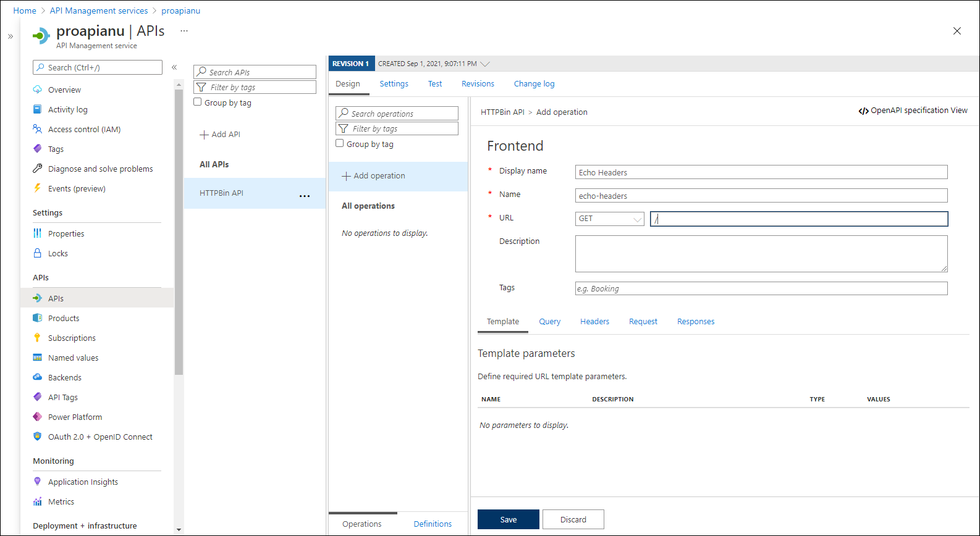The width and height of the screenshot is (980, 536).
Task: Focus the sidebar Search (Ctrl+/) box
Action: click(98, 67)
